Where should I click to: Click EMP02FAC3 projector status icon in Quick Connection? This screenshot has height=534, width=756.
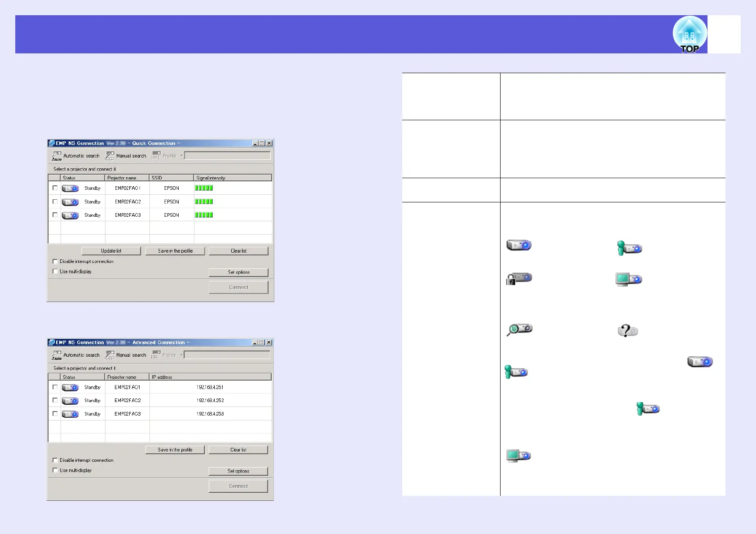tap(70, 215)
